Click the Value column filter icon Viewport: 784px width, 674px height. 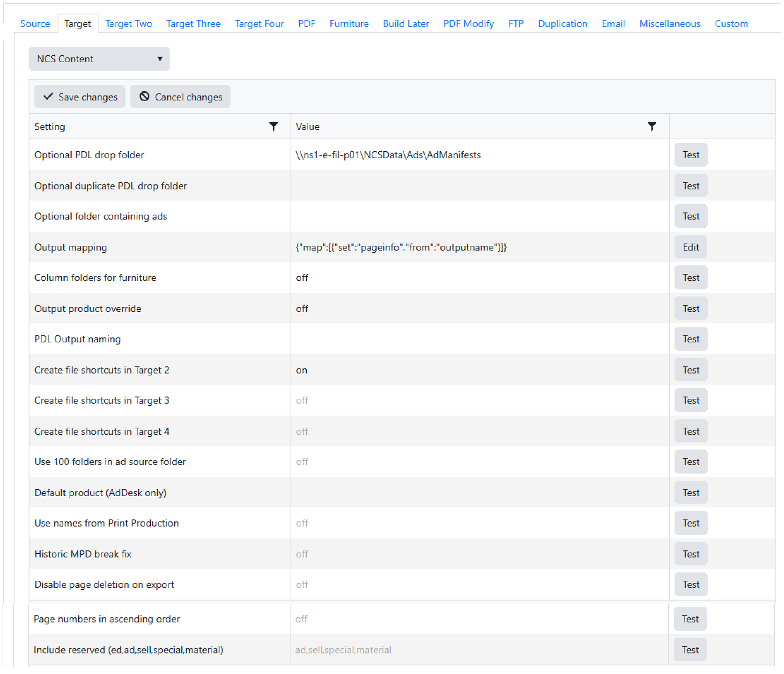[x=651, y=126]
